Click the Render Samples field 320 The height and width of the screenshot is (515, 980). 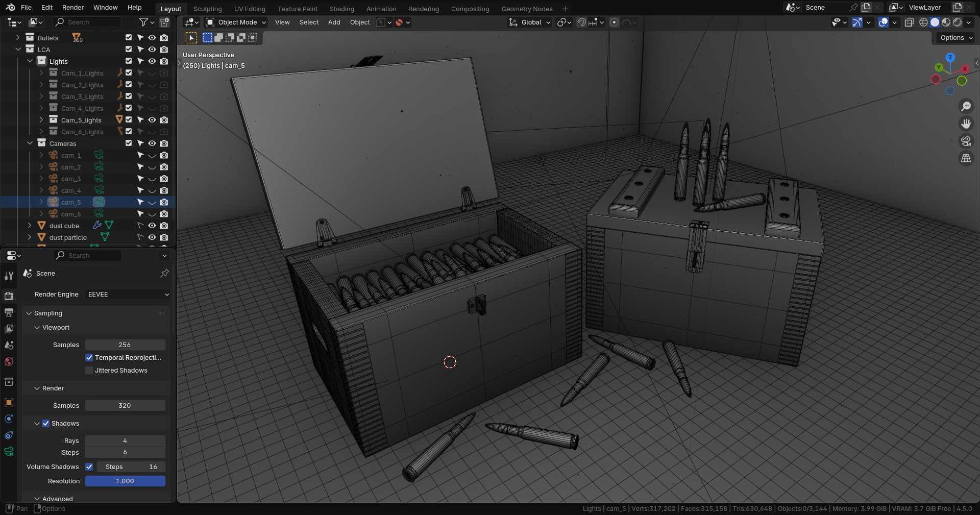click(125, 406)
